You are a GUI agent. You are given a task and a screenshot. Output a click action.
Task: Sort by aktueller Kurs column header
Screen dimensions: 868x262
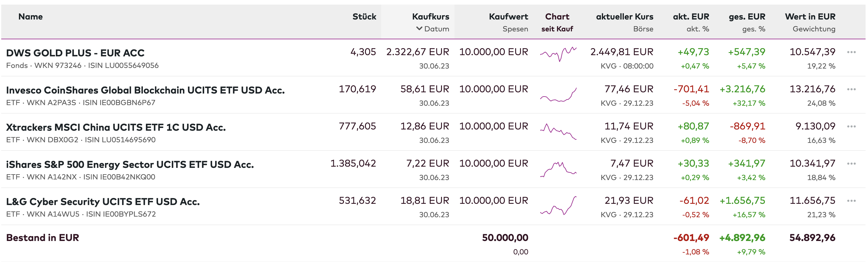[x=624, y=16]
